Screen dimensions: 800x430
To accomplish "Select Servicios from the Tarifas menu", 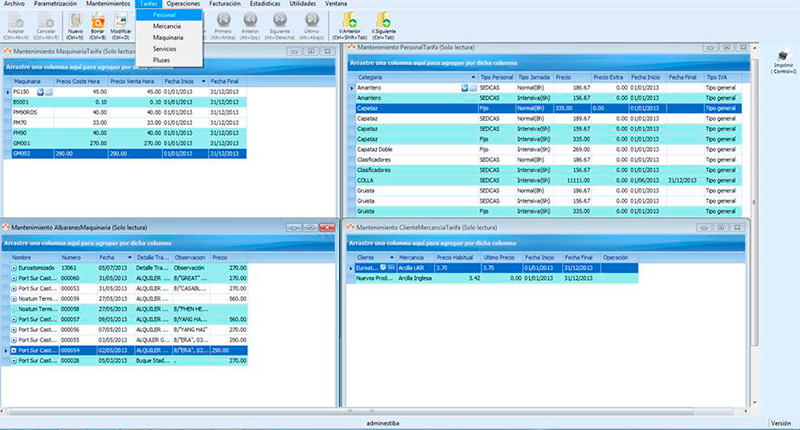I will coord(169,49).
